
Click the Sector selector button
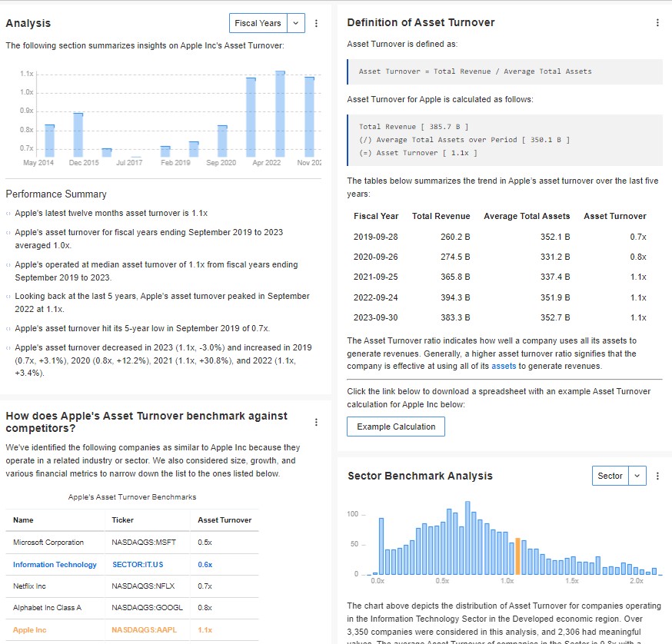pos(610,476)
